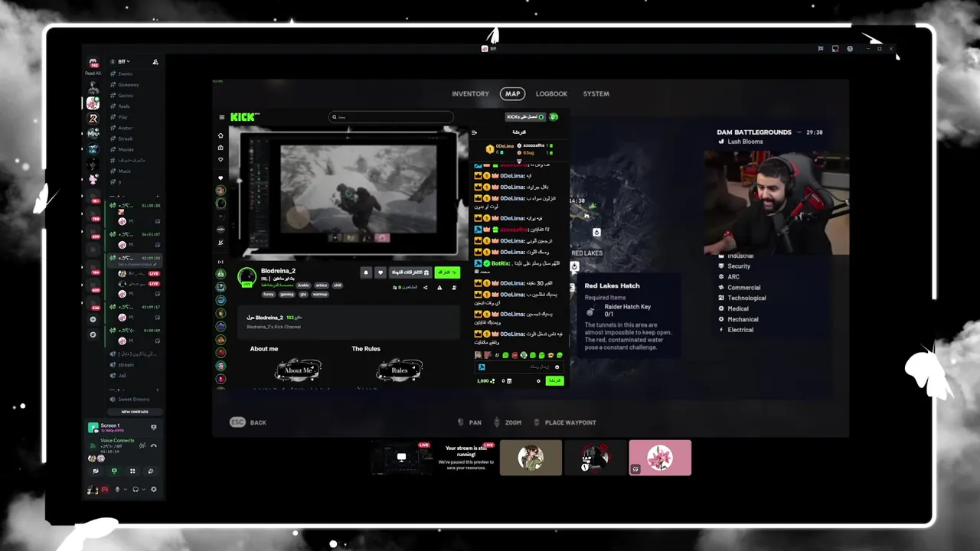Toggle camera in voice panel
This screenshot has height=551, width=980.
point(96,471)
